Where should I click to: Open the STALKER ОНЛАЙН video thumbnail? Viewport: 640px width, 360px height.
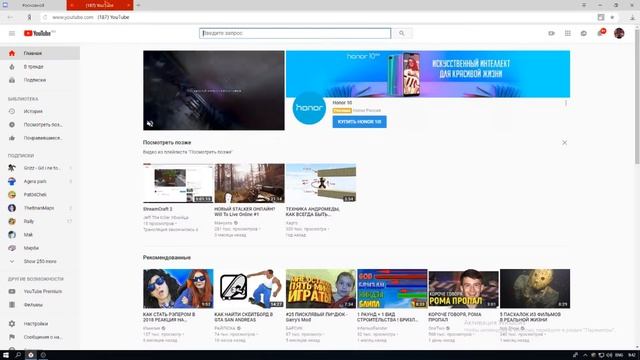pos(249,183)
